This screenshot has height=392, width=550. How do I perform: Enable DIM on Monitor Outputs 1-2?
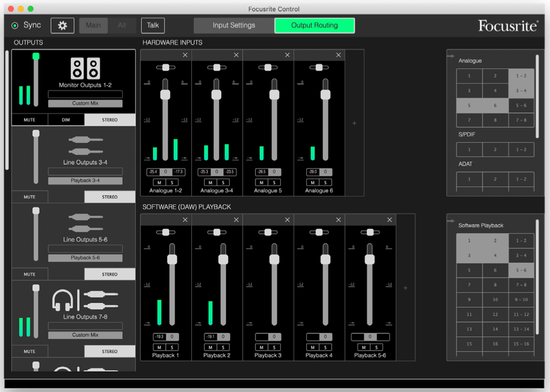(66, 120)
